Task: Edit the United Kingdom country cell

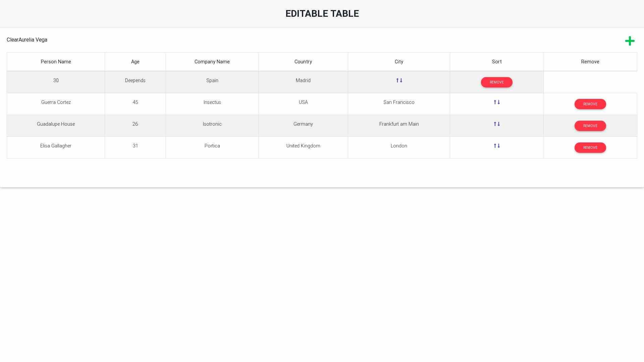Action: point(303,146)
